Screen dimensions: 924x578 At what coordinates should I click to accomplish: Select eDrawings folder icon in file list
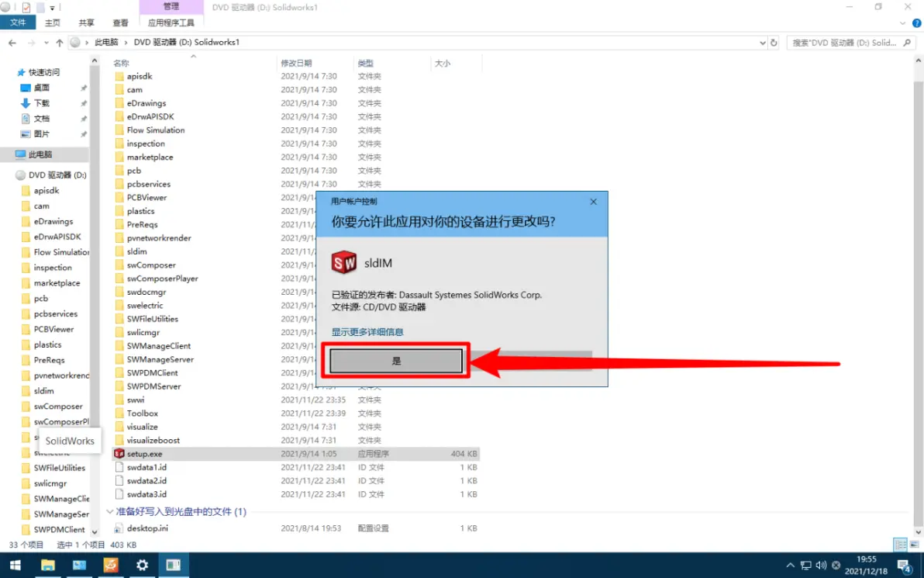pos(119,103)
